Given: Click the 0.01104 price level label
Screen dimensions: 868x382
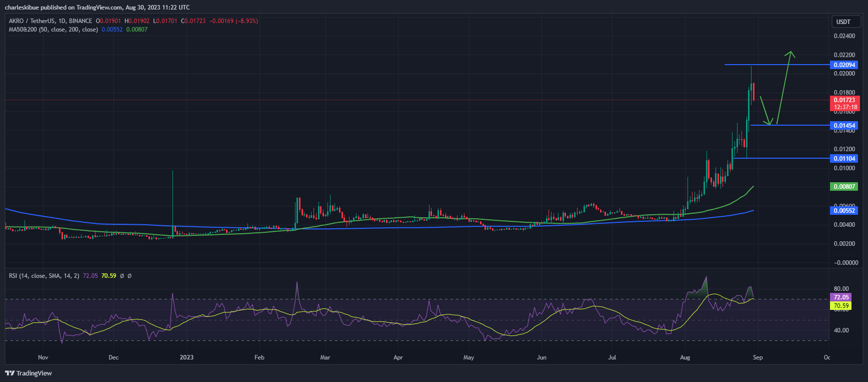Looking at the screenshot, I should 844,159.
